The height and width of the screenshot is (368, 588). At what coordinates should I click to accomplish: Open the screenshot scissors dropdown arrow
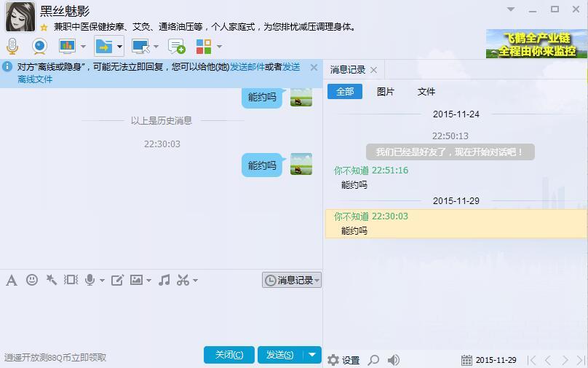[x=194, y=281]
